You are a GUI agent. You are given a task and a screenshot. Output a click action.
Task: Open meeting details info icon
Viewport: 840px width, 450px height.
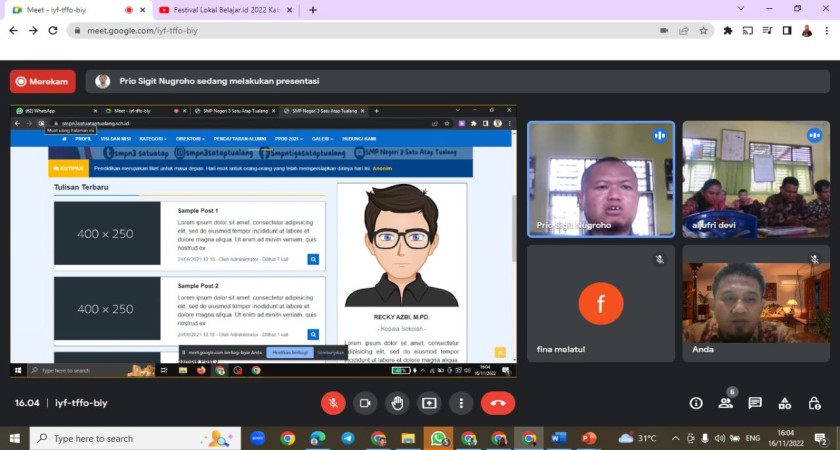(x=696, y=403)
